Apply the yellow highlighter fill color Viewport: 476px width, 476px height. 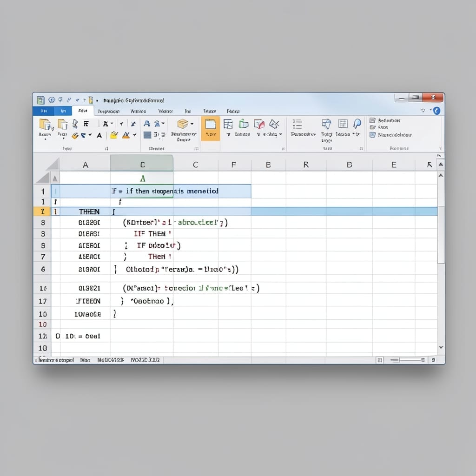tap(114, 135)
